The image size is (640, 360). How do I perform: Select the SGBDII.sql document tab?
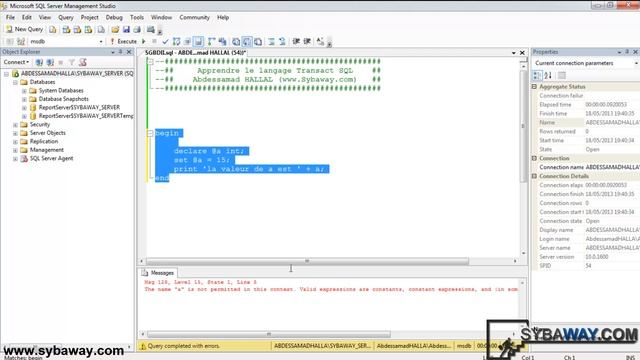[195, 53]
